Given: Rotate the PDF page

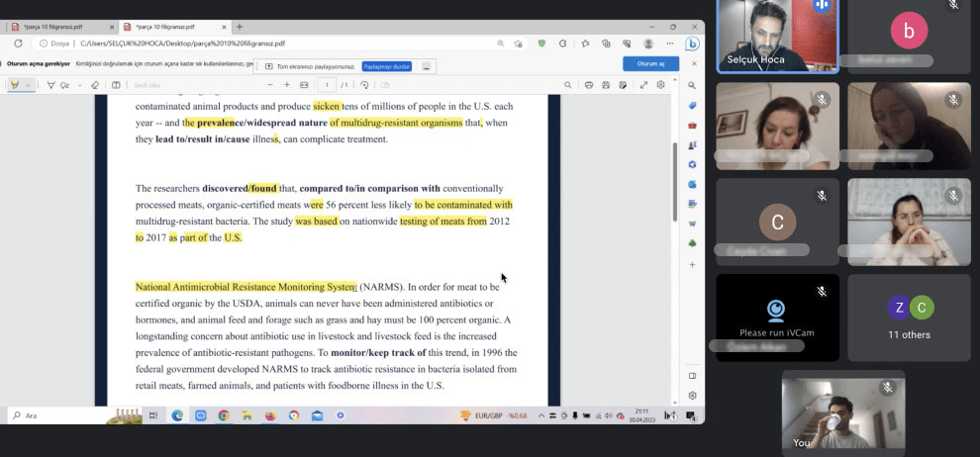Looking at the screenshot, I should pyautogui.click(x=364, y=85).
